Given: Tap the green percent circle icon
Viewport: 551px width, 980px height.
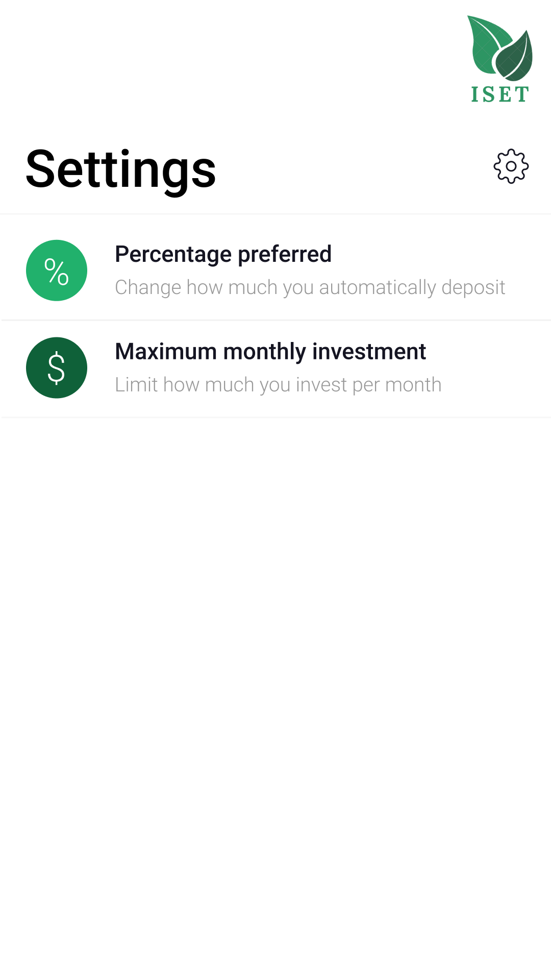Looking at the screenshot, I should tap(57, 271).
